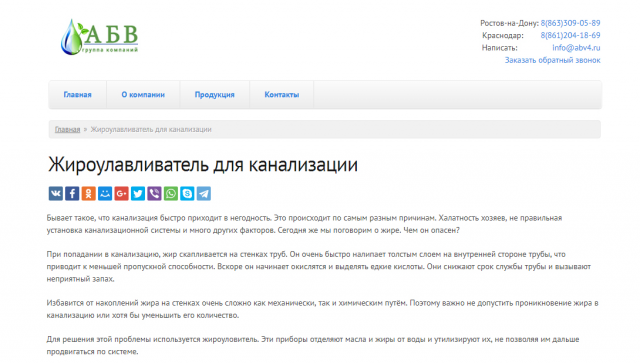This screenshot has width=640, height=363.
Task: Open the О компании menu item
Action: (x=143, y=95)
